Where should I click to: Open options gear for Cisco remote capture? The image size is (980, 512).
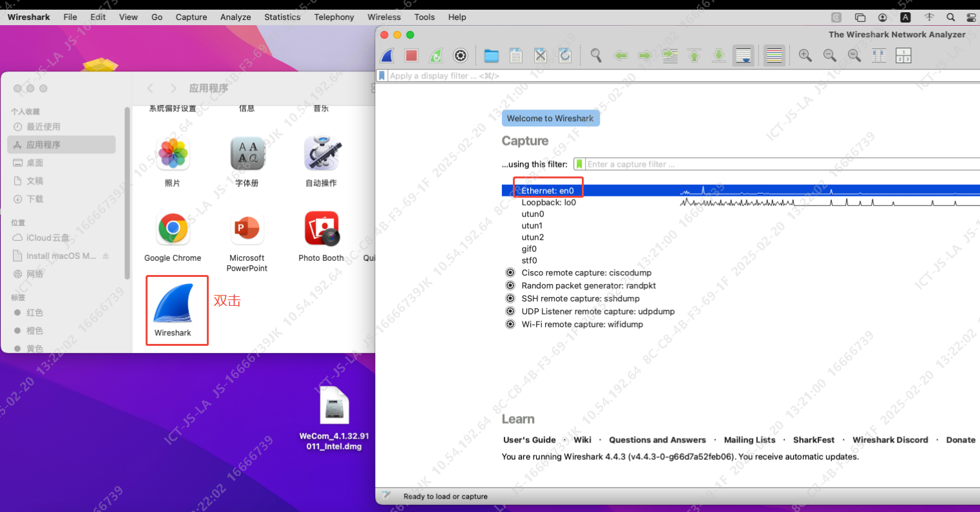510,272
